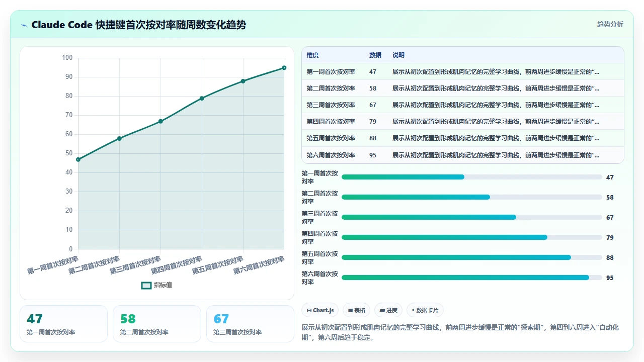This screenshot has height=362, width=644.
Task: Click the 第五周 progress bar showing 88
Action: (x=472, y=257)
